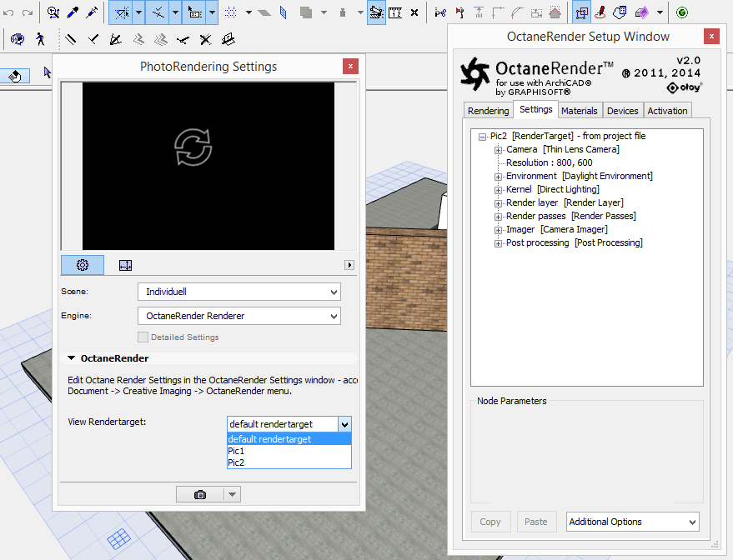The image size is (733, 560).
Task: Click the orbit globe icon
Action: click(18, 39)
